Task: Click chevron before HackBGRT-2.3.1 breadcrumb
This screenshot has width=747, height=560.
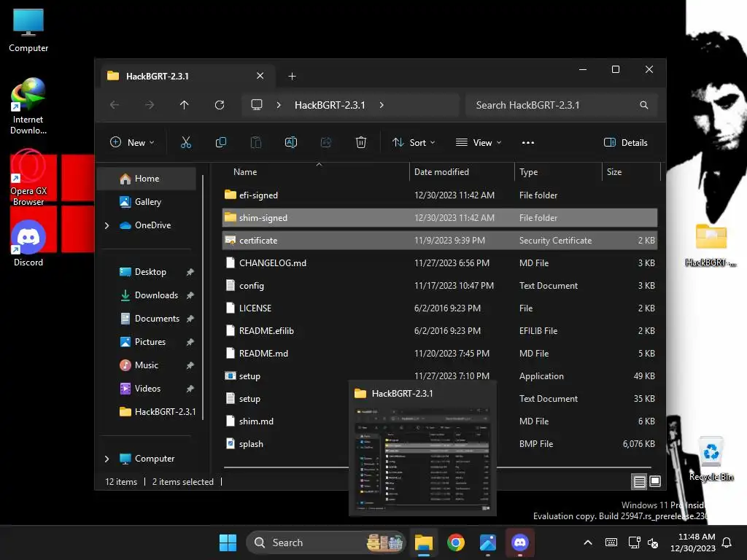Action: click(279, 105)
